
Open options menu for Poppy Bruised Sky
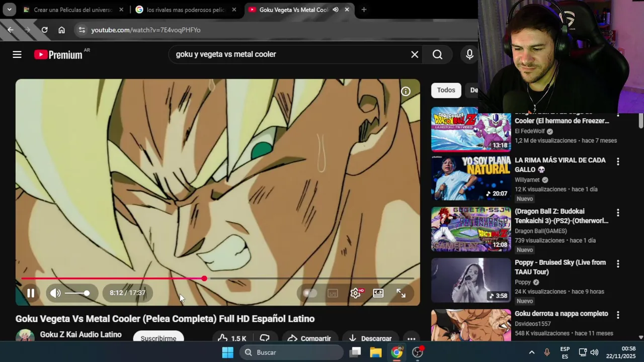point(618,263)
